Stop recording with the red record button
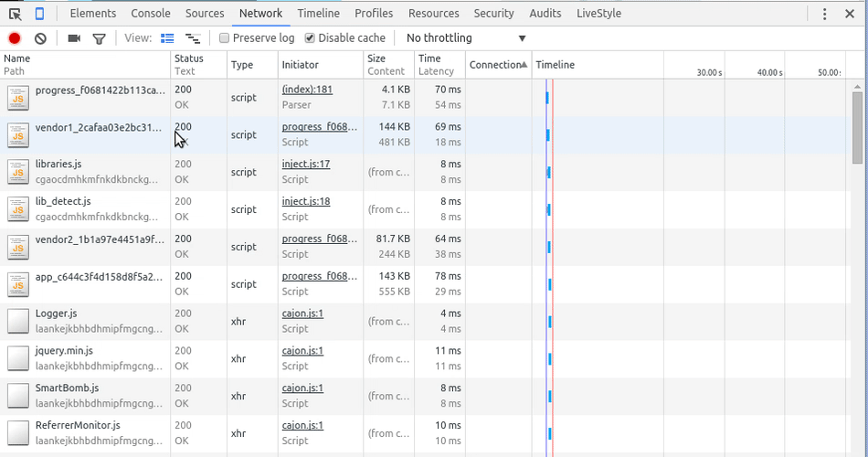 (15, 38)
